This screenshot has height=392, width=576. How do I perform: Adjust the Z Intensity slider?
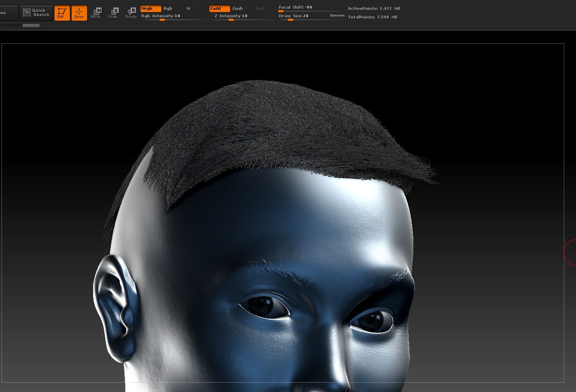pyautogui.click(x=242, y=17)
